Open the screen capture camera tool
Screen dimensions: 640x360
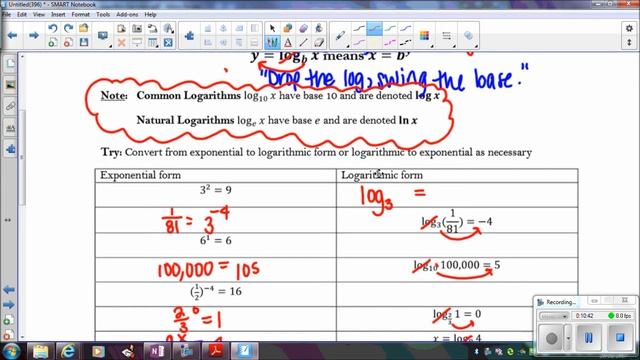137,28
